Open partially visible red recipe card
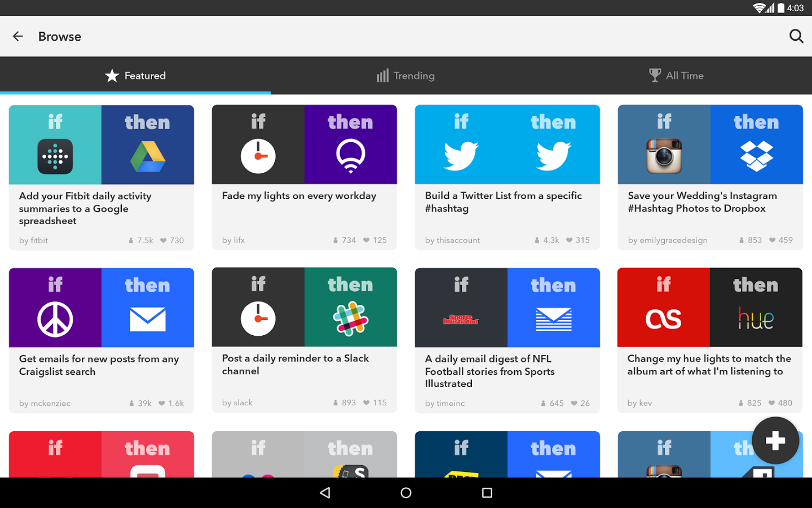This screenshot has height=508, width=812. coord(101,454)
